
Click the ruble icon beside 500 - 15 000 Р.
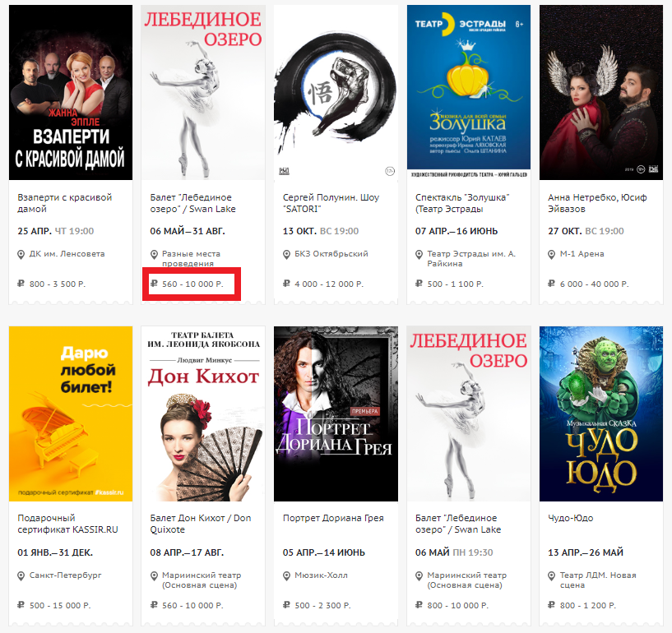(x=21, y=605)
